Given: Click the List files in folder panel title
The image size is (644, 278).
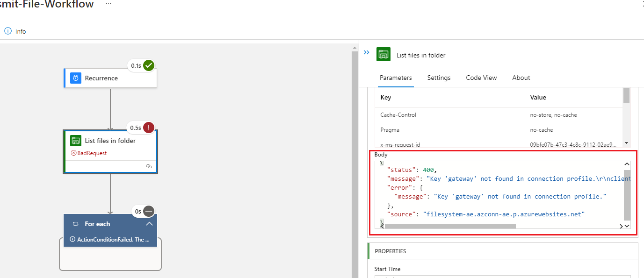Looking at the screenshot, I should [x=421, y=55].
